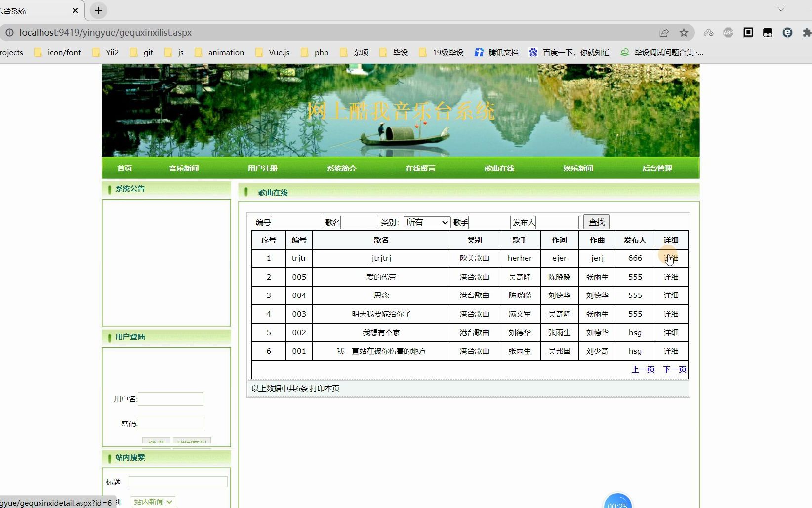Open a new browser tab
Screen dimensions: 812x508
(x=99, y=10)
